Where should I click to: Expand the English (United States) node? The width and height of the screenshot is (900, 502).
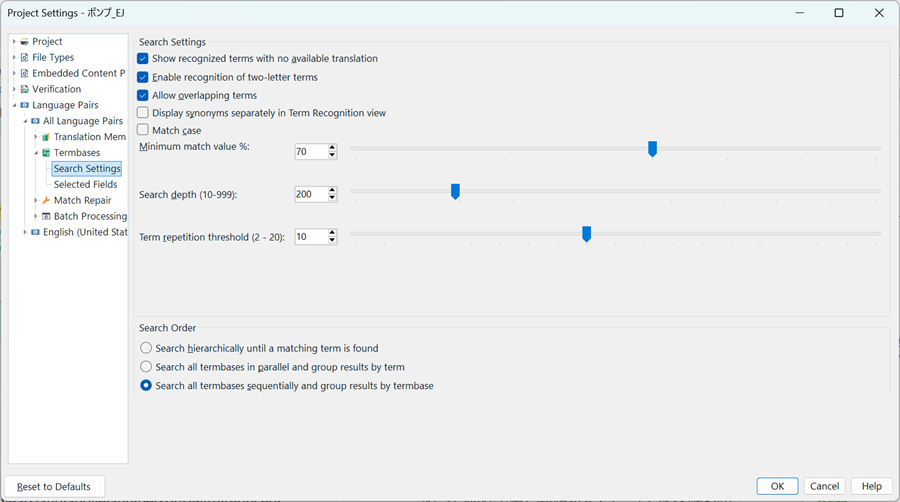coord(25,232)
